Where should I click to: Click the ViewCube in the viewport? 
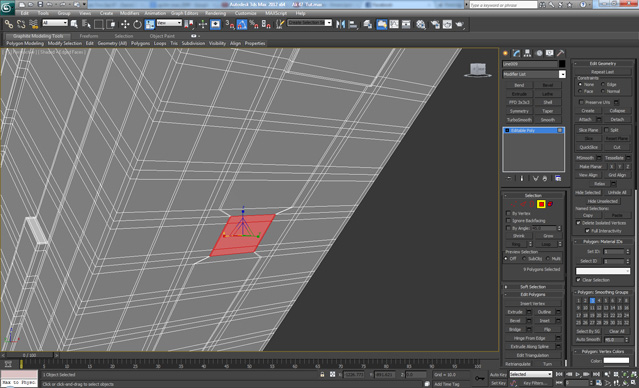click(x=478, y=70)
